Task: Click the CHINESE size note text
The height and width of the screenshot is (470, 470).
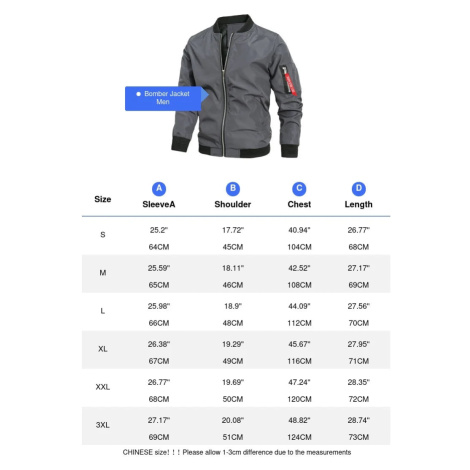Action: 237,452
